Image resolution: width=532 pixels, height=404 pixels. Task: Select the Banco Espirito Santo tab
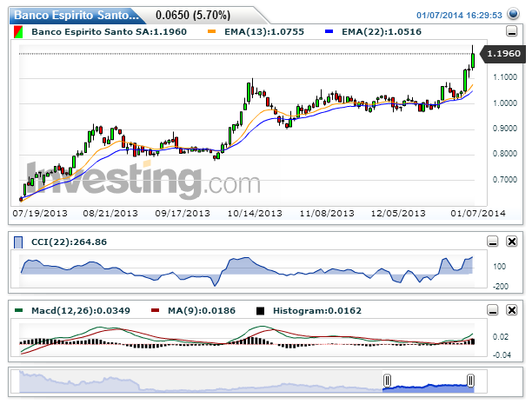[x=76, y=16]
